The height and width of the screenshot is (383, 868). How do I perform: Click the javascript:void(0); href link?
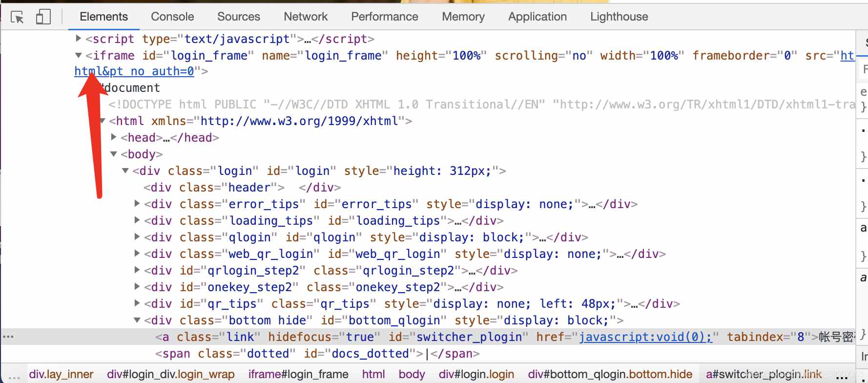[645, 337]
